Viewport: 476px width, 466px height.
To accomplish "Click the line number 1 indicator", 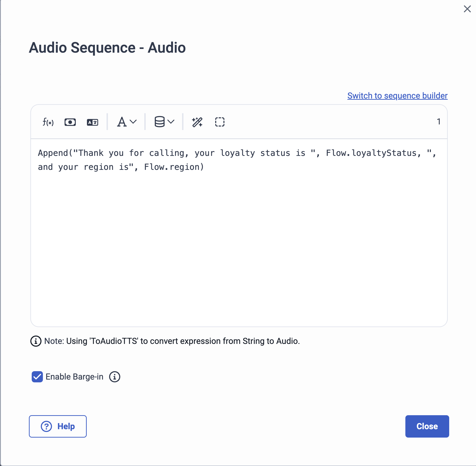I will click(x=438, y=122).
